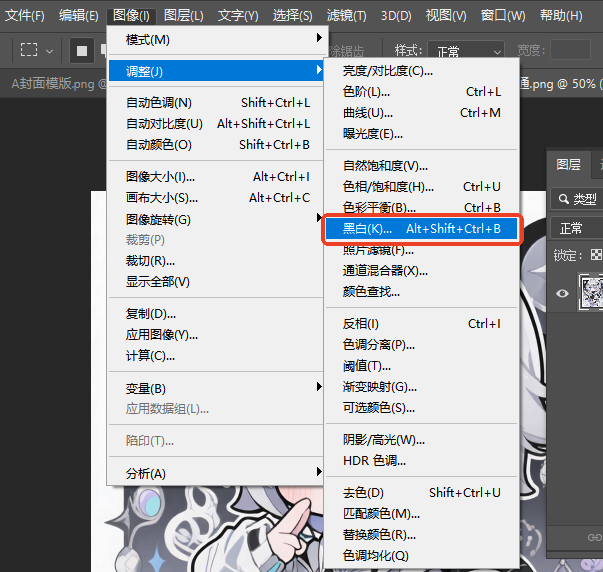The width and height of the screenshot is (603, 572).
Task: Choose 自动色调(N) command
Action: [215, 103]
